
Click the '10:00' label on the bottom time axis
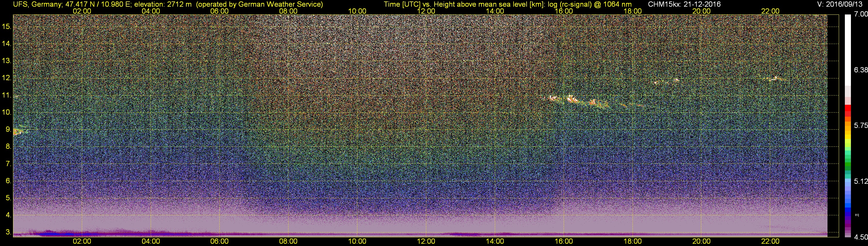coord(357,241)
